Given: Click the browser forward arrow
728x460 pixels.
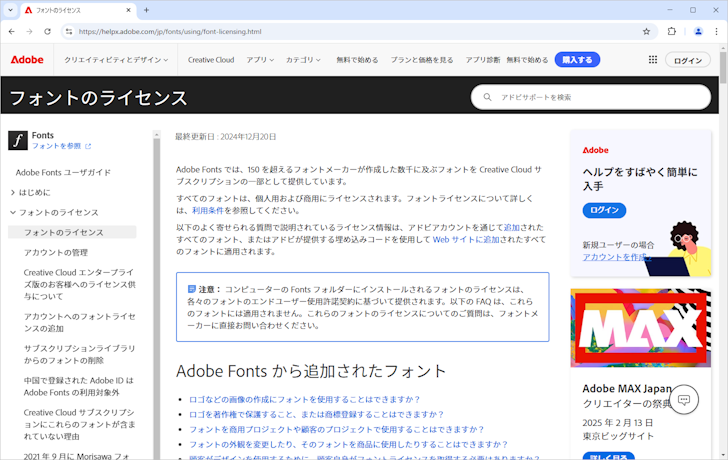Looking at the screenshot, I should point(29,32).
